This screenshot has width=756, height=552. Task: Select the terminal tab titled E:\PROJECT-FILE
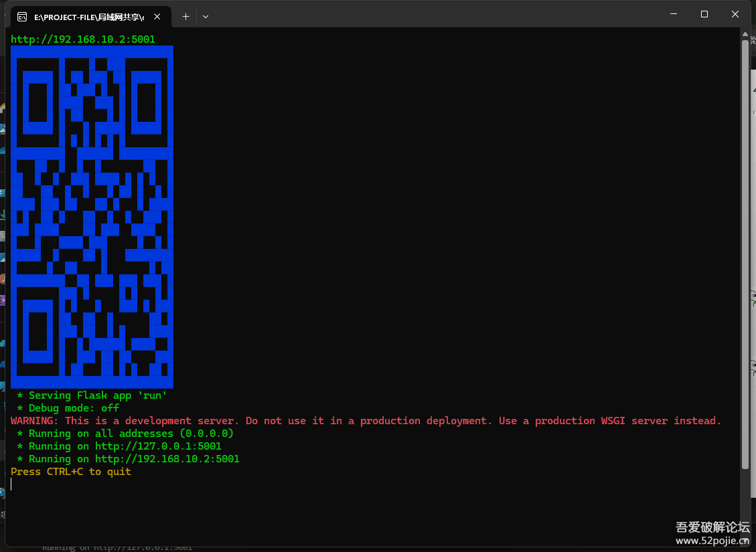coord(90,17)
